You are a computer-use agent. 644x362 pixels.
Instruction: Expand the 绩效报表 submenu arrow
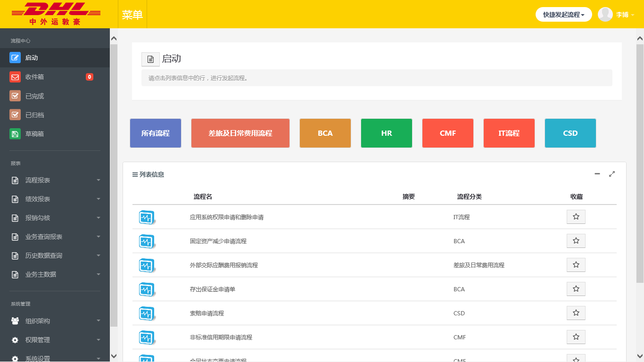(99, 199)
